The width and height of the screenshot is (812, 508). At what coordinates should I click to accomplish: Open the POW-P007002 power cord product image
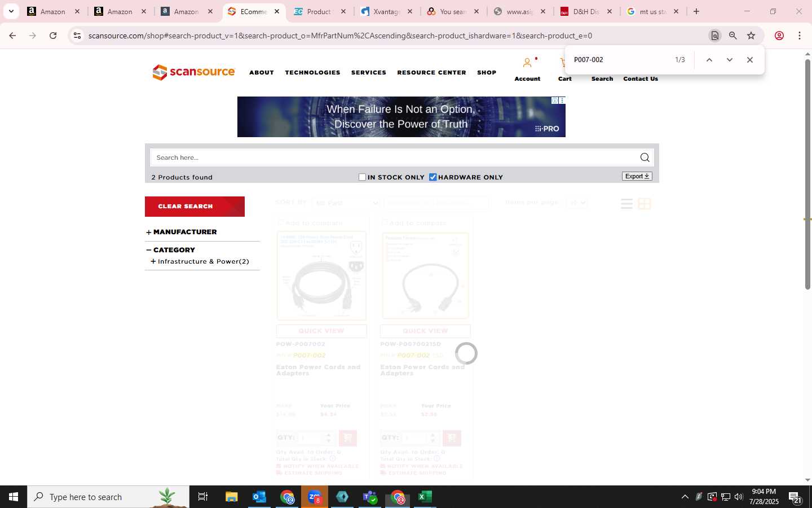click(x=321, y=276)
